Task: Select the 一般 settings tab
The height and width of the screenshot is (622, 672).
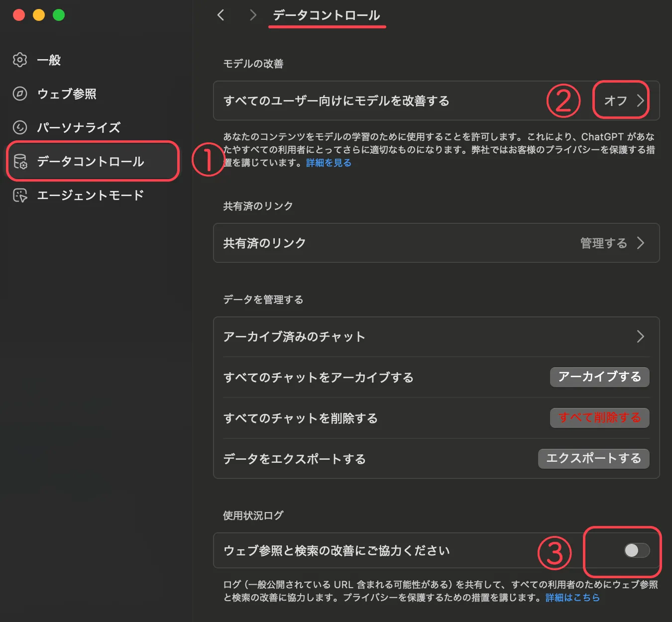Action: (x=49, y=60)
